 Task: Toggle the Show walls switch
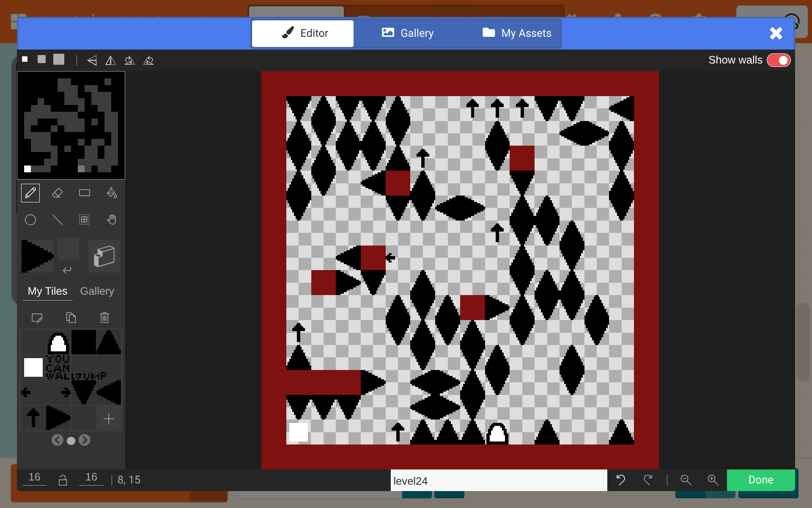click(x=779, y=60)
